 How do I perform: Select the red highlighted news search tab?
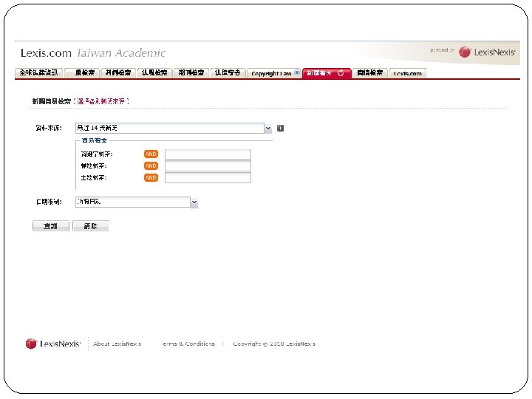327,73
